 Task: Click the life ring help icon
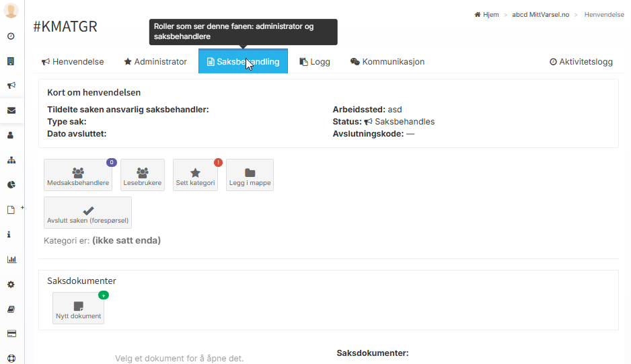pos(11,358)
